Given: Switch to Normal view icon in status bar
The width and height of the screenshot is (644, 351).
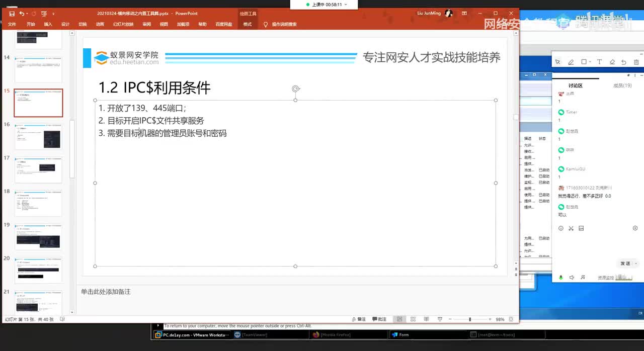Looking at the screenshot, I should (399, 319).
